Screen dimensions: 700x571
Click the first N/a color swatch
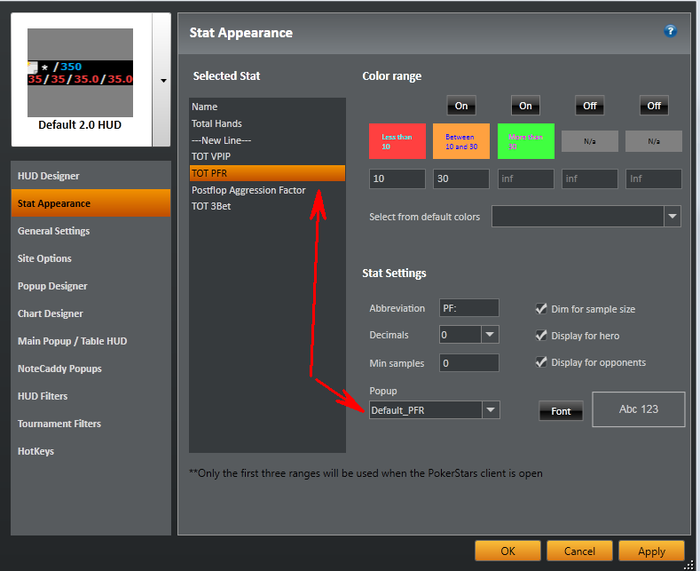(590, 141)
